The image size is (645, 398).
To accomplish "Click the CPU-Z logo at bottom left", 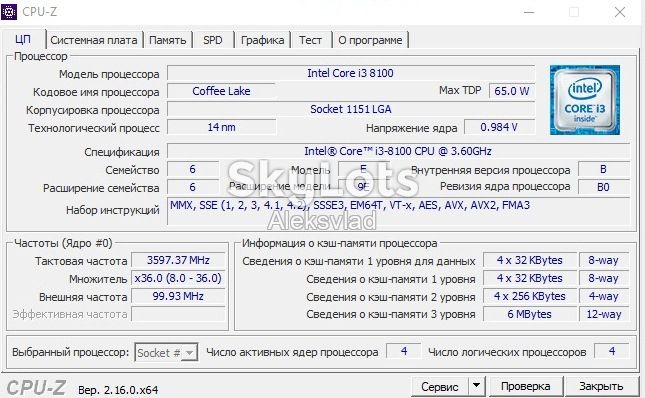I will coord(36,388).
